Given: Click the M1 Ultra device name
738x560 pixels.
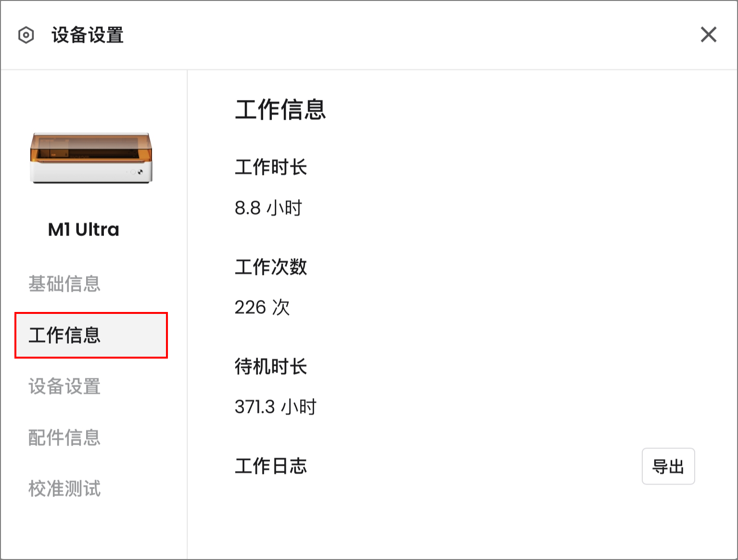Looking at the screenshot, I should coord(84,230).
